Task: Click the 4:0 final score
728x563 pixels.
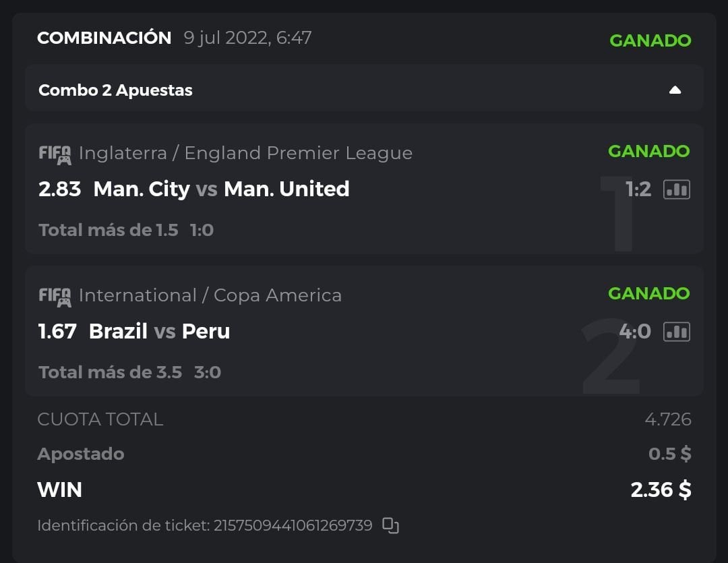Action: 634,332
